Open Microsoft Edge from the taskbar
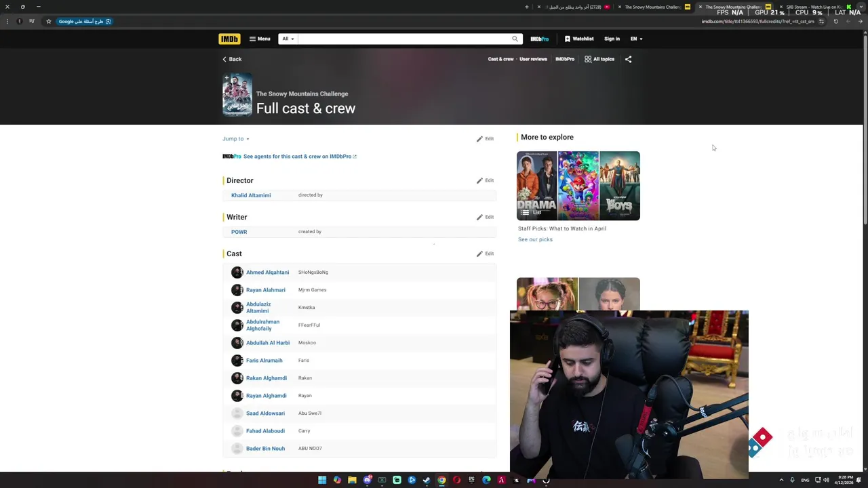The image size is (868, 488). point(486,481)
